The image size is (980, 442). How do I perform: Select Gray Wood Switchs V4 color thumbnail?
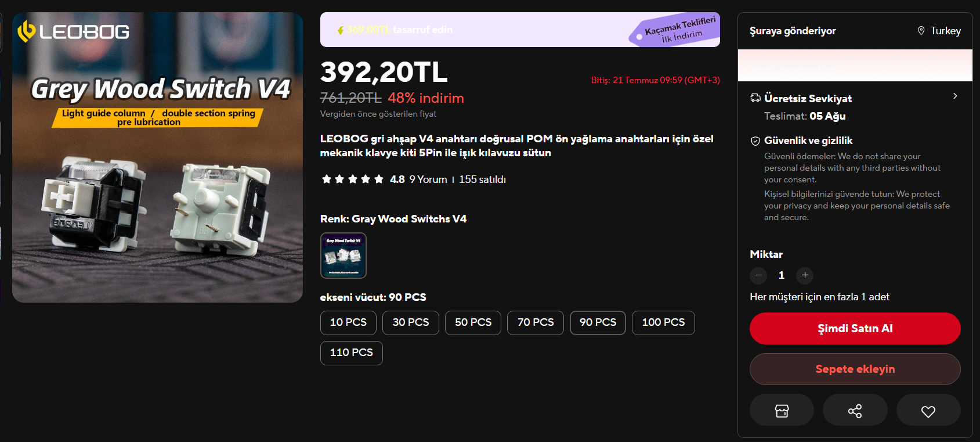(343, 256)
